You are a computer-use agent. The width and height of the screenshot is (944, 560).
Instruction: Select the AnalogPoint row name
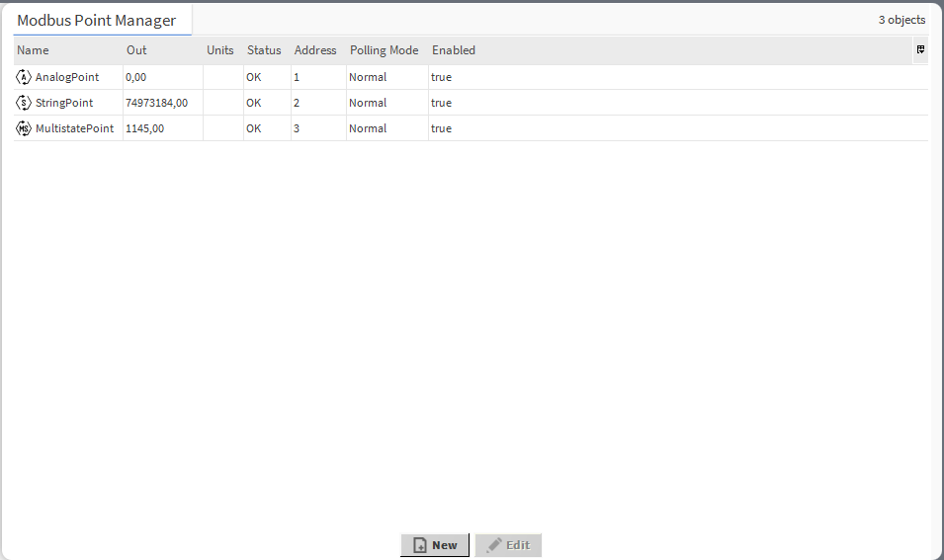click(x=67, y=77)
